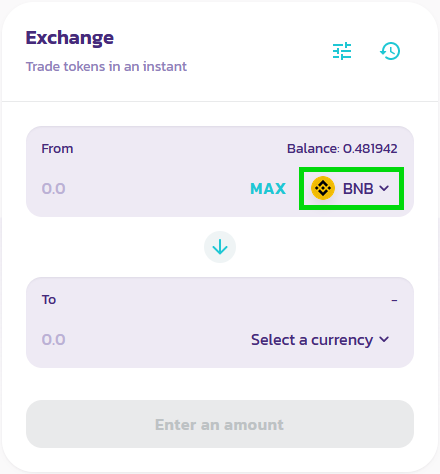Open the swap settings sliders icon
The height and width of the screenshot is (474, 440).
click(x=342, y=51)
